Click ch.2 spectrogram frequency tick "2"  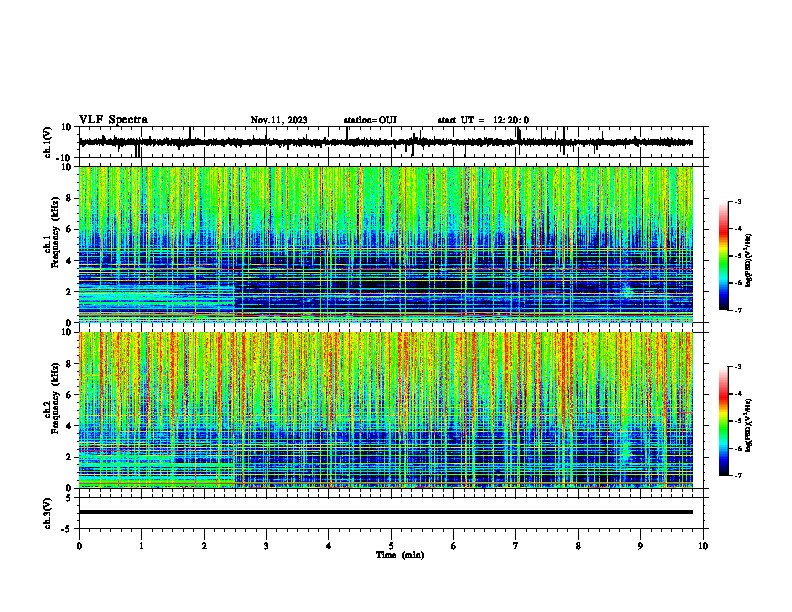click(x=69, y=457)
